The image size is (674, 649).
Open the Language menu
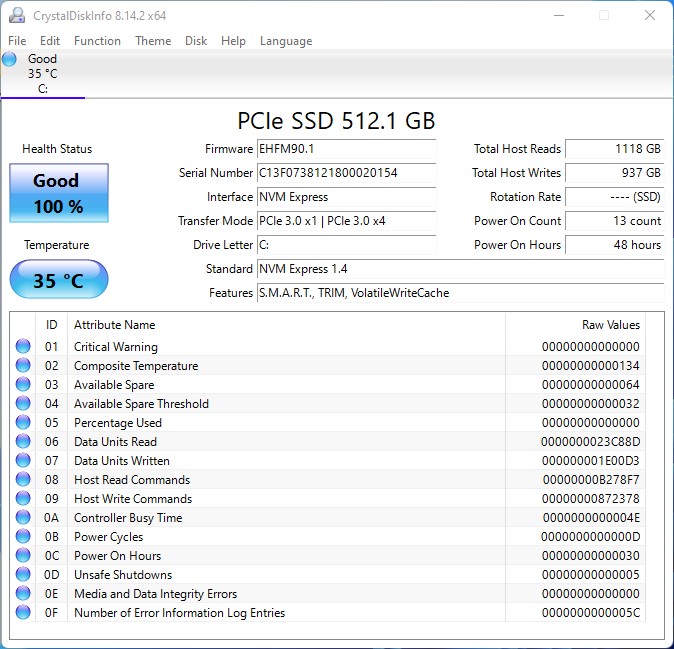pos(286,41)
